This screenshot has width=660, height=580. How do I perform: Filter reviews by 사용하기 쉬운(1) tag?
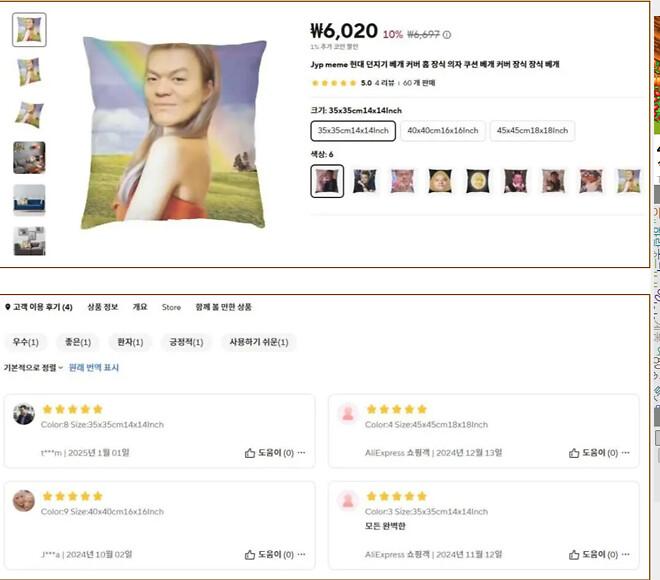pos(258,342)
